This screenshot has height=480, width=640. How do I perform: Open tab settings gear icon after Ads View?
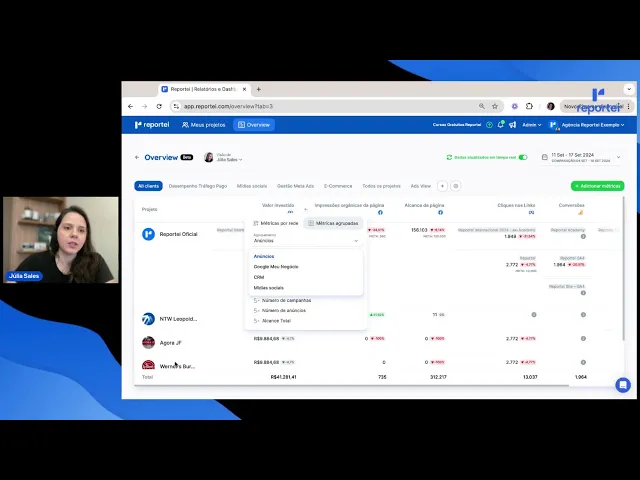tap(456, 186)
